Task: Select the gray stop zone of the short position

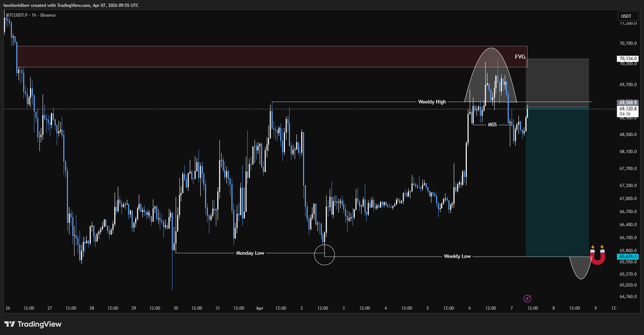Action: point(557,83)
